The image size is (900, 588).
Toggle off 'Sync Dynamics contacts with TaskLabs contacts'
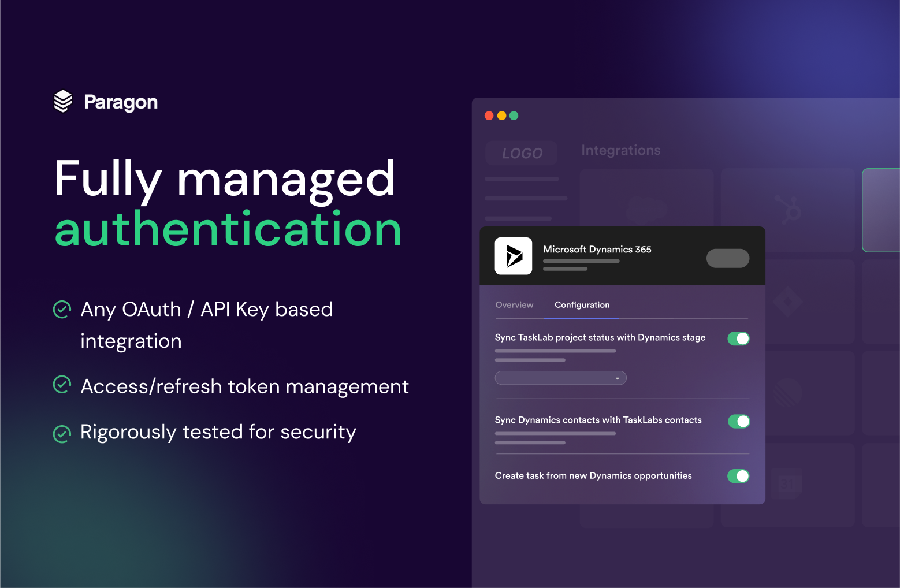tap(738, 421)
